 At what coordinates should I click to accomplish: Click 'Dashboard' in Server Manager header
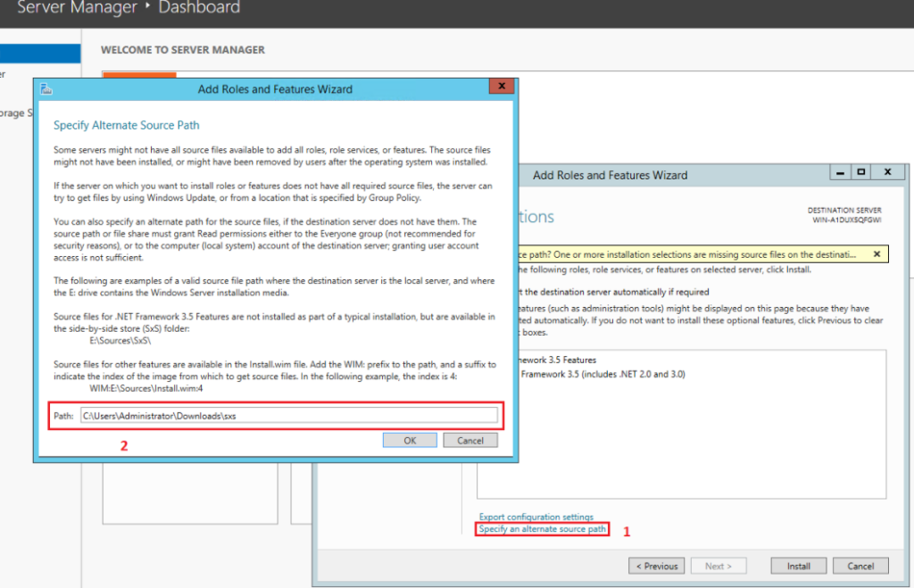point(199,7)
